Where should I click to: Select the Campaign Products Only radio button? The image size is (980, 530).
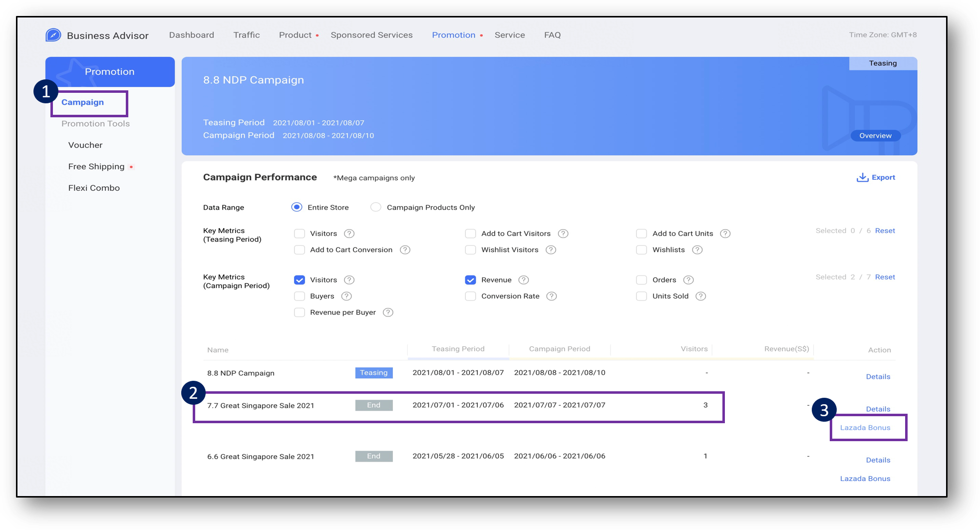coord(376,207)
